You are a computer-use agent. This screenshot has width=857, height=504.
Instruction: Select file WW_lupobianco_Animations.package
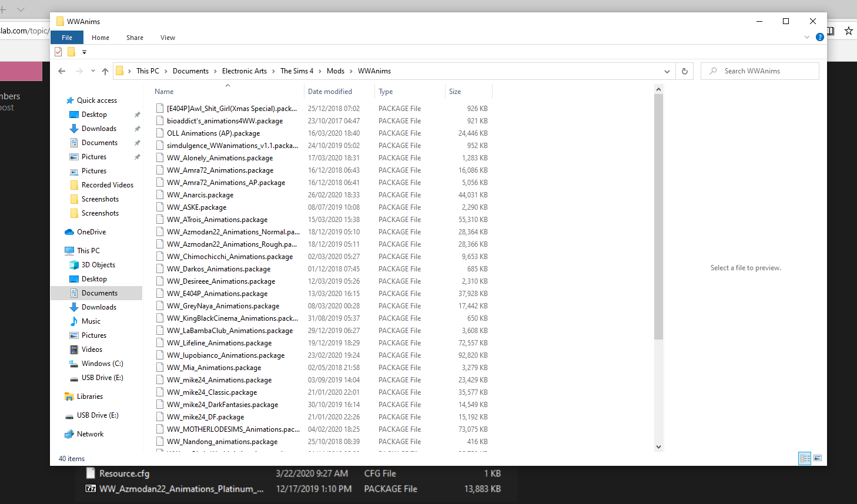click(x=226, y=355)
